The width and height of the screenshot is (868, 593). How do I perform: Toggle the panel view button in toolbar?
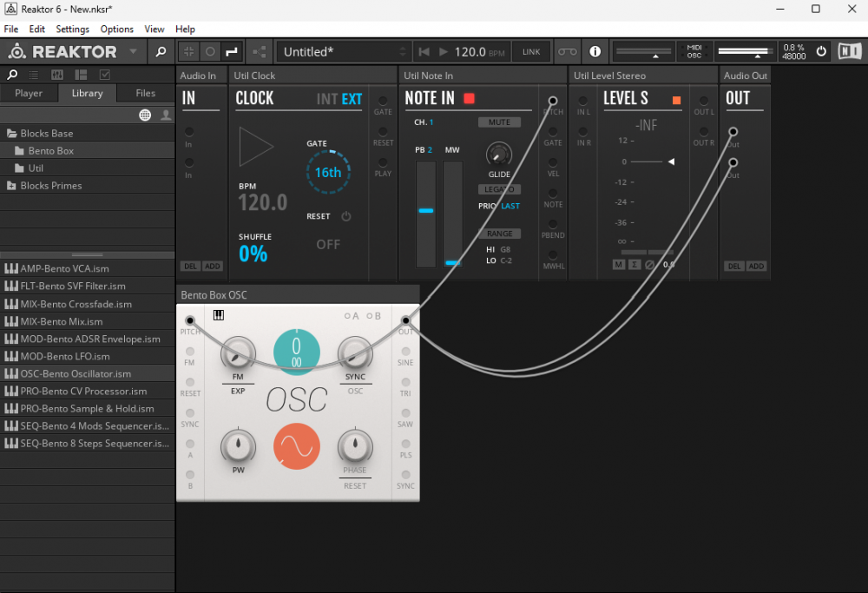pyautogui.click(x=188, y=52)
